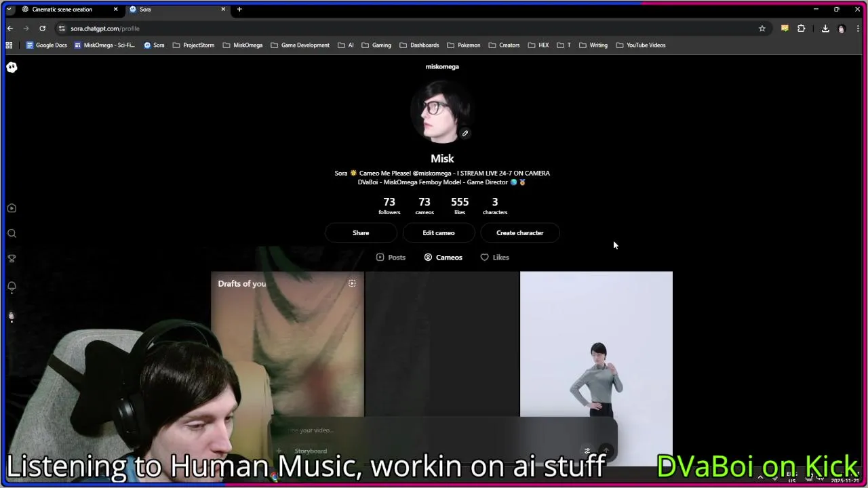Viewport: 868px width, 488px height.
Task: Click the address bar URL
Action: pyautogui.click(x=105, y=28)
